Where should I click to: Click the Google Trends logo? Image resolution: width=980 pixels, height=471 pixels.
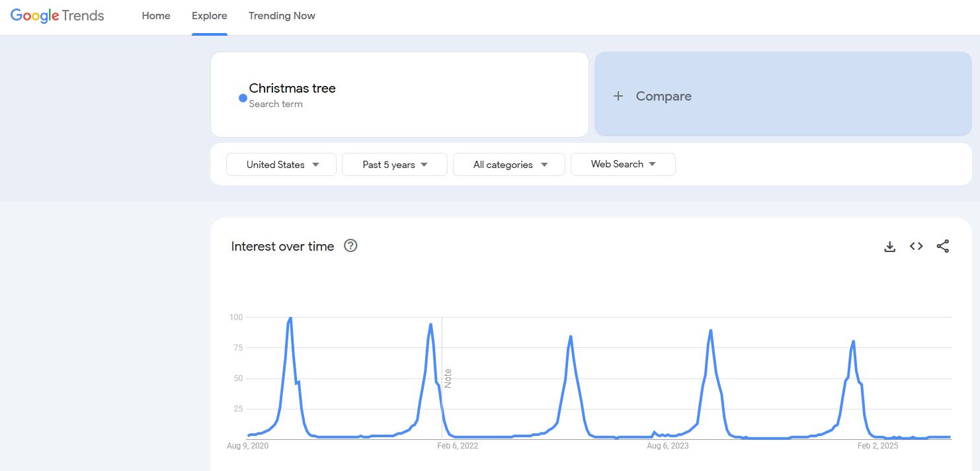[x=57, y=15]
